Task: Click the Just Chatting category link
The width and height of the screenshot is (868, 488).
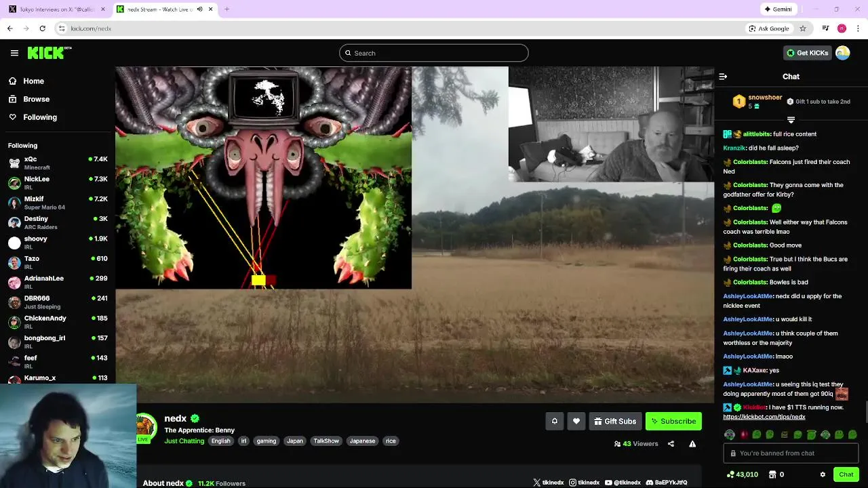Action: coord(184,441)
